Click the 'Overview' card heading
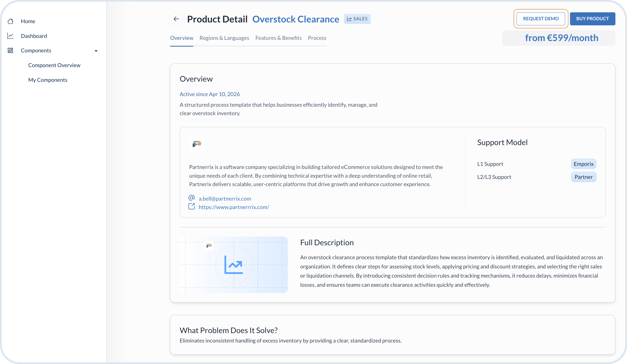 coord(196,79)
